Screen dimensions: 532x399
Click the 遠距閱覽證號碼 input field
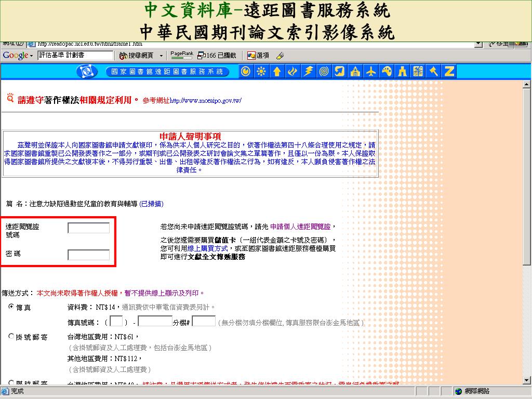click(x=88, y=228)
